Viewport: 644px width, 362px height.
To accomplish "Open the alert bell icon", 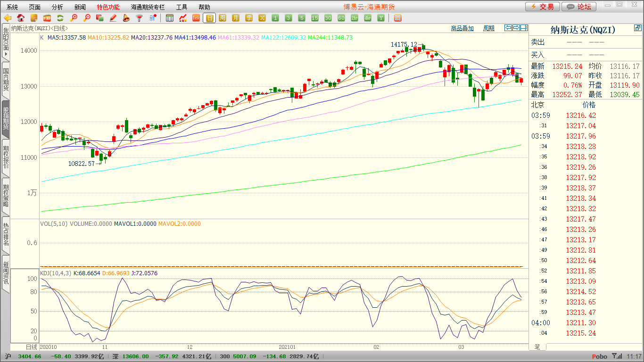I will click(x=126, y=18).
